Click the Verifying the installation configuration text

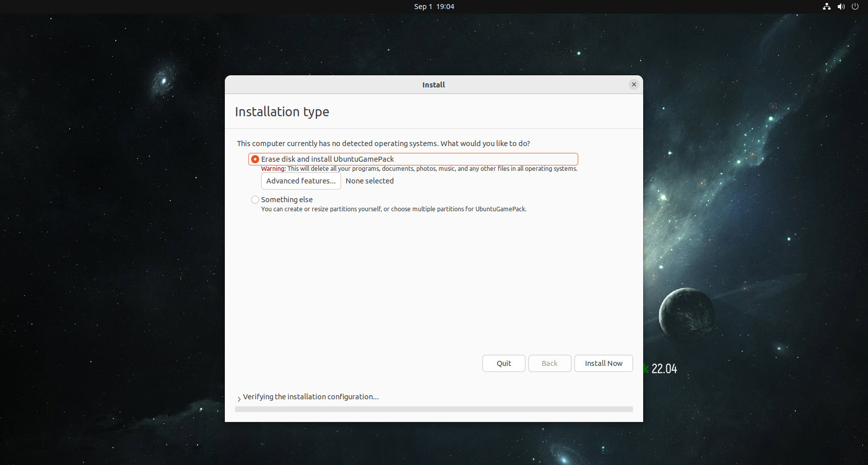311,397
